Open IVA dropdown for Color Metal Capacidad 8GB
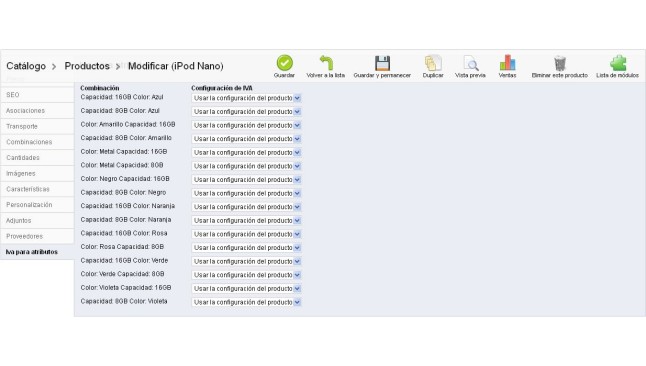 point(246,166)
